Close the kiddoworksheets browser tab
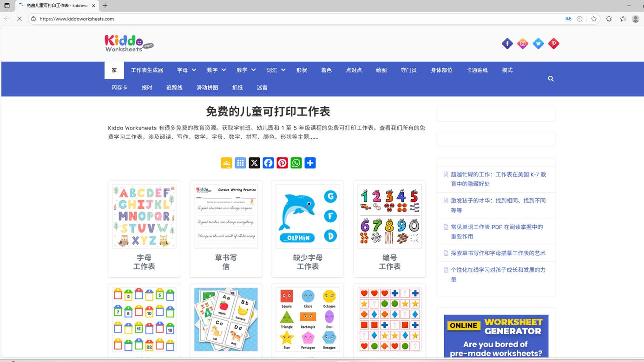 tap(94, 6)
